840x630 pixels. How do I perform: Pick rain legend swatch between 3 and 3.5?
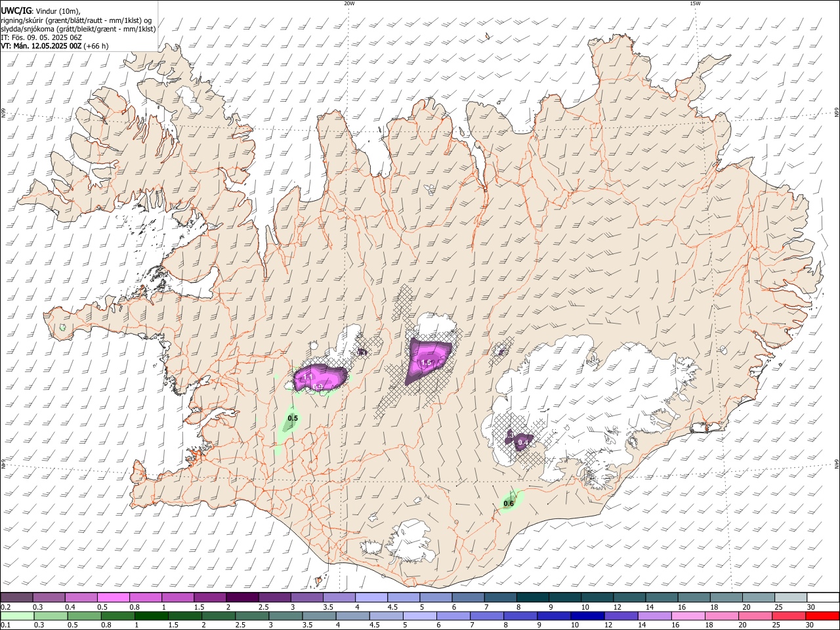point(285,616)
